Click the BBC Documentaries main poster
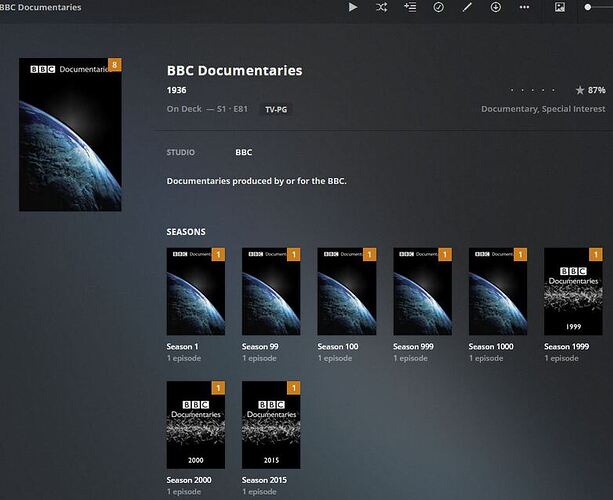 point(70,134)
